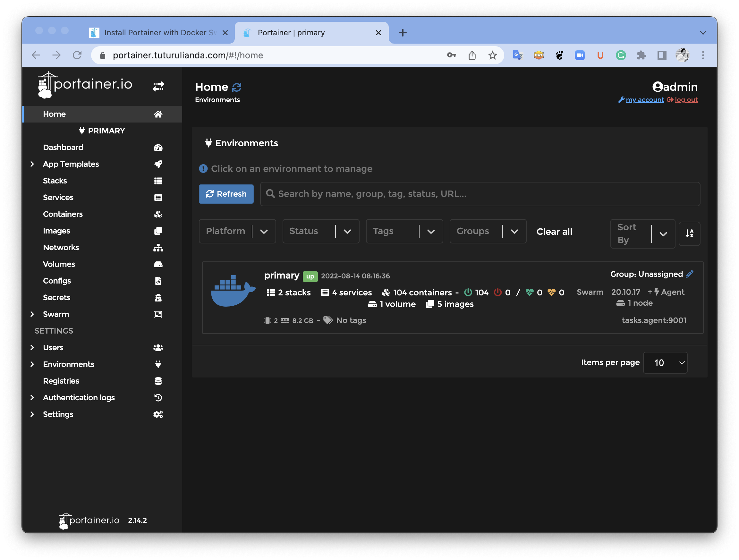
Task: Click the Images copy icon in sidebar
Action: click(x=158, y=231)
